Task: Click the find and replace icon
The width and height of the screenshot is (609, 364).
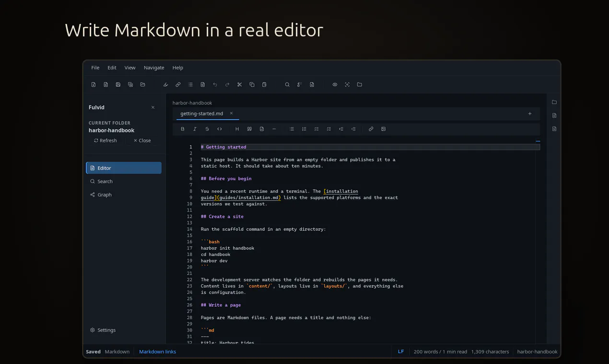Action: point(300,85)
